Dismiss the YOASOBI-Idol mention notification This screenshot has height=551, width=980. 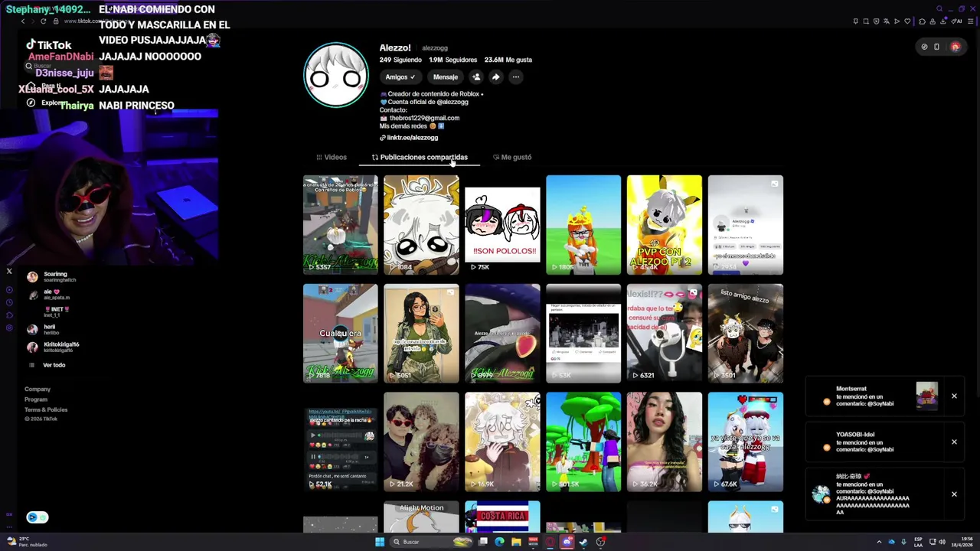954,442
